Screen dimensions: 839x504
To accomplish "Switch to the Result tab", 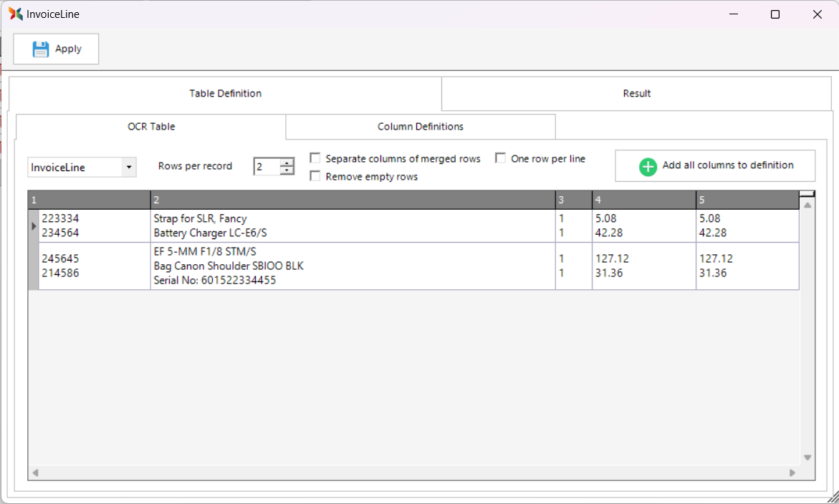I will coord(636,93).
